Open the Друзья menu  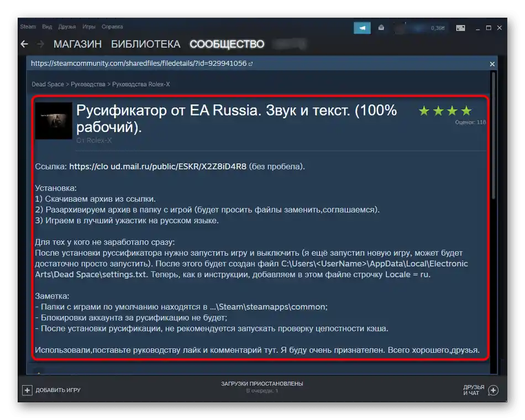[67, 27]
